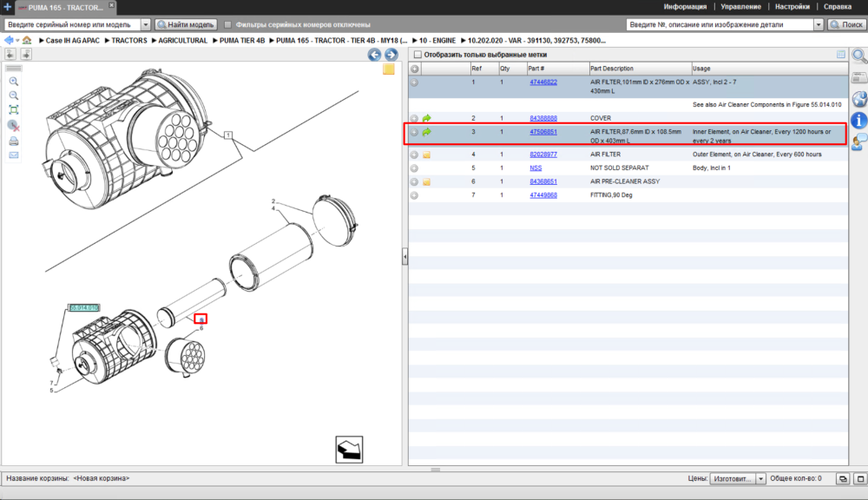868x500 pixels.
Task: Open 'Настройки' menu
Action: pos(792,7)
